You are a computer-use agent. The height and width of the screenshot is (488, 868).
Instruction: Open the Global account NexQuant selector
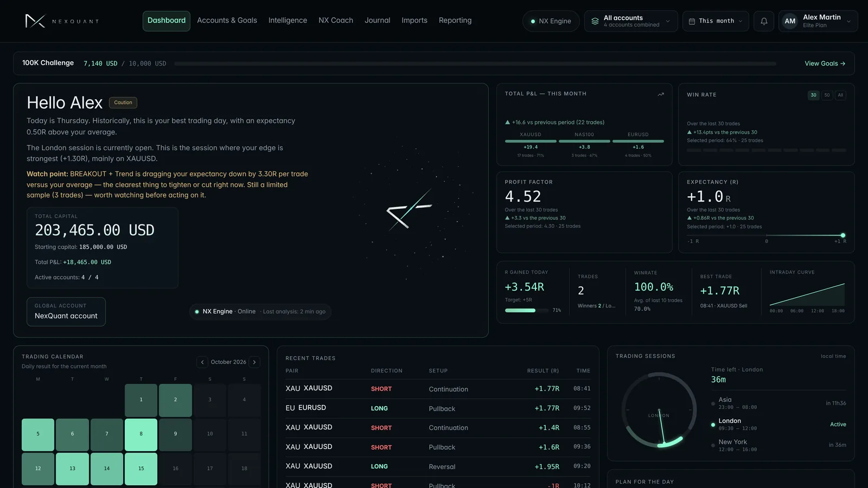click(x=66, y=312)
